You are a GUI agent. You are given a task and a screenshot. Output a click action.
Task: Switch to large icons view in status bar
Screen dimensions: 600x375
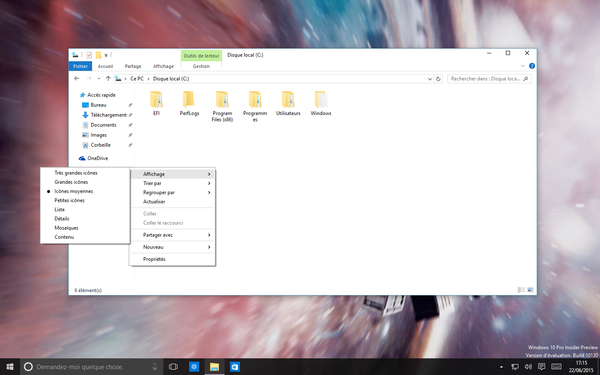pyautogui.click(x=530, y=290)
